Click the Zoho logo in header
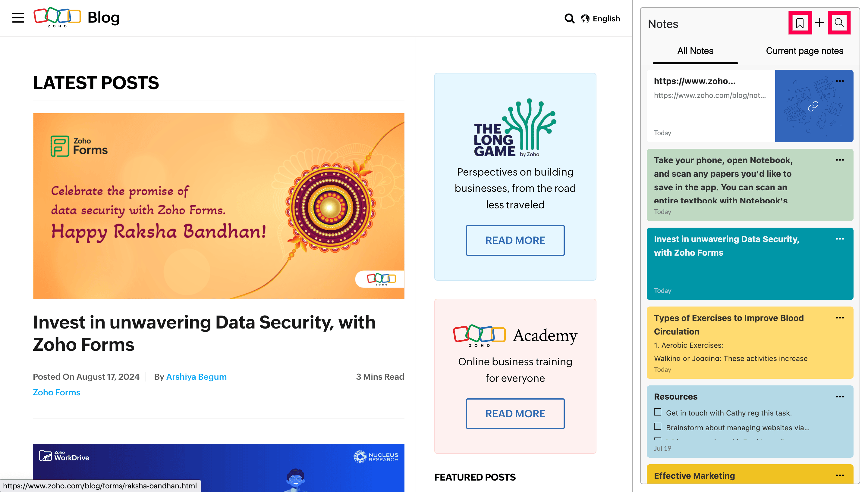The height and width of the screenshot is (492, 868). pyautogui.click(x=57, y=17)
